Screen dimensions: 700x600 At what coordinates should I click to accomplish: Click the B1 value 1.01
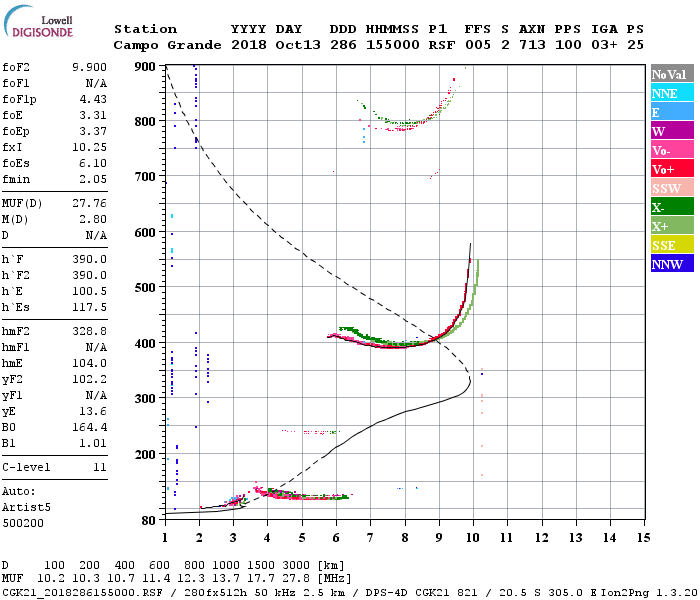point(93,443)
